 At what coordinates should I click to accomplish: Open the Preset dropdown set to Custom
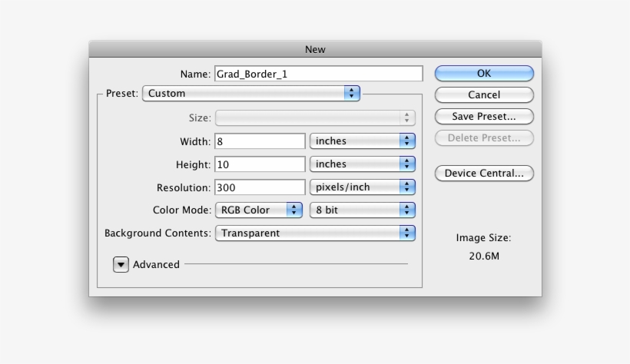click(251, 94)
